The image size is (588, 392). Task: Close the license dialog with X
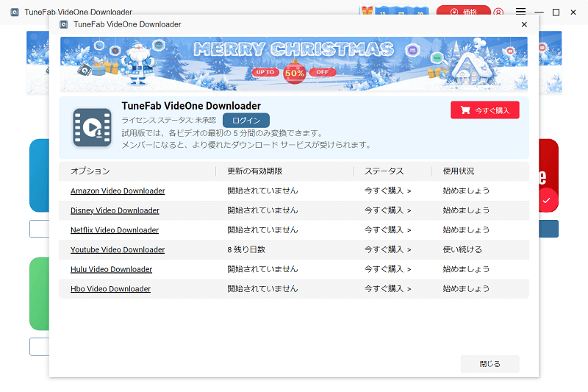coord(524,24)
